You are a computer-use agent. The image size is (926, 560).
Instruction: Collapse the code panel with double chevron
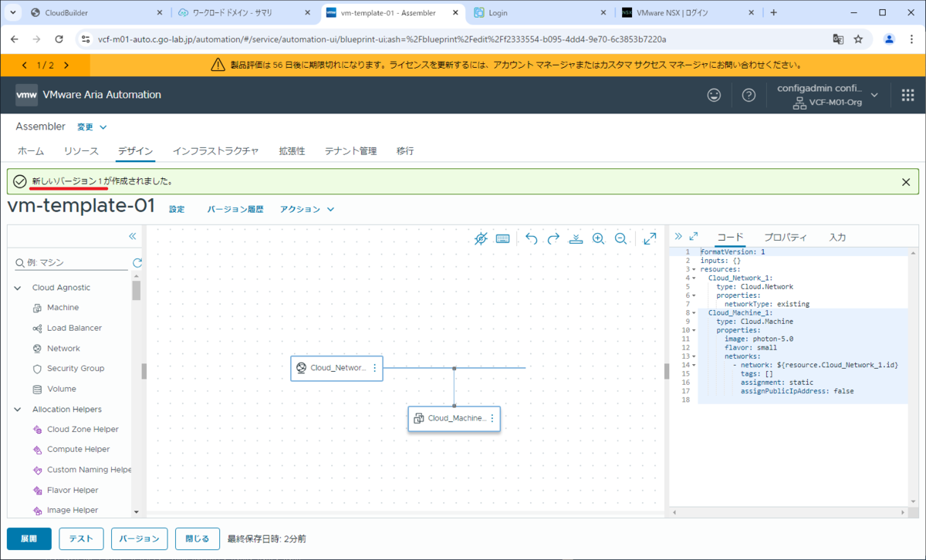[678, 237]
